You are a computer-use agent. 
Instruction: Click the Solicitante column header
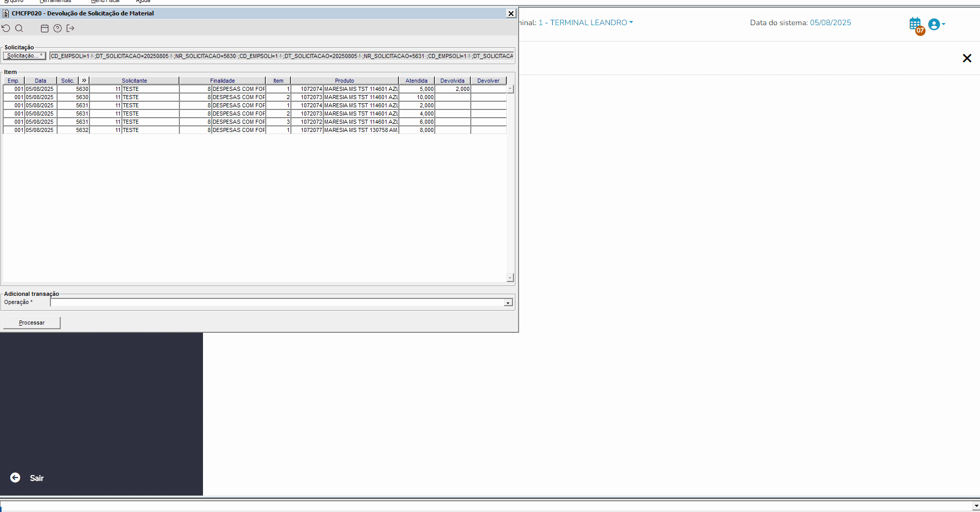pyautogui.click(x=135, y=81)
